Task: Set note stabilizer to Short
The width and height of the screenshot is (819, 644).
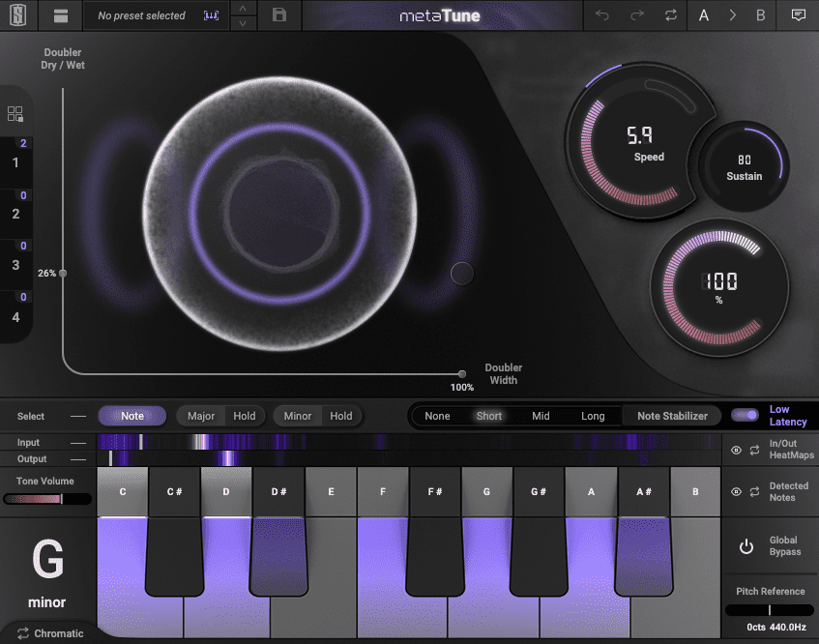Action: click(x=489, y=416)
